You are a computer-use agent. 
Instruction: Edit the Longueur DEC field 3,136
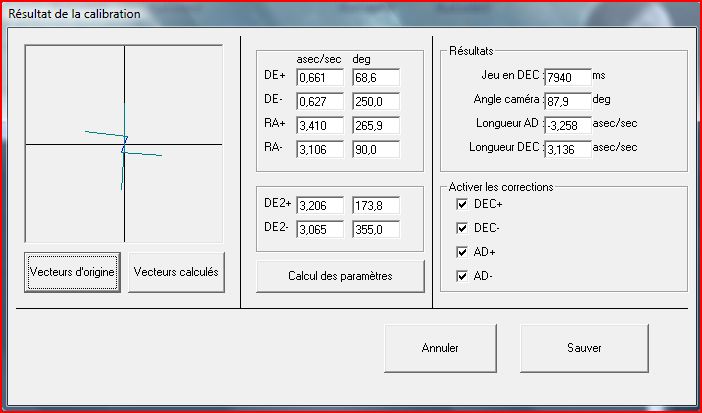pos(568,149)
